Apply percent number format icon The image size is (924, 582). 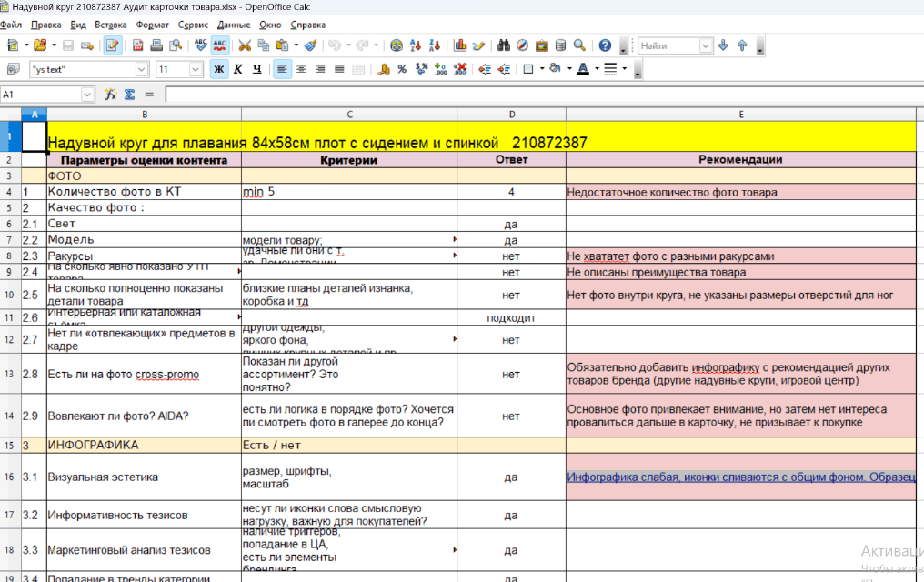tap(401, 69)
